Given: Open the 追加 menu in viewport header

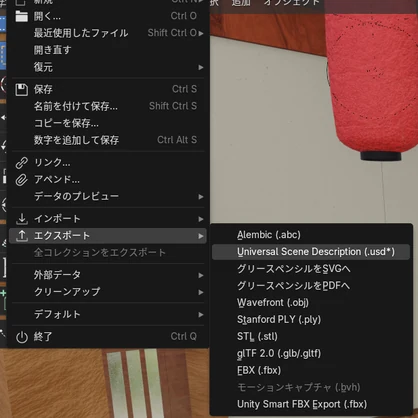Looking at the screenshot, I should (241, 3).
